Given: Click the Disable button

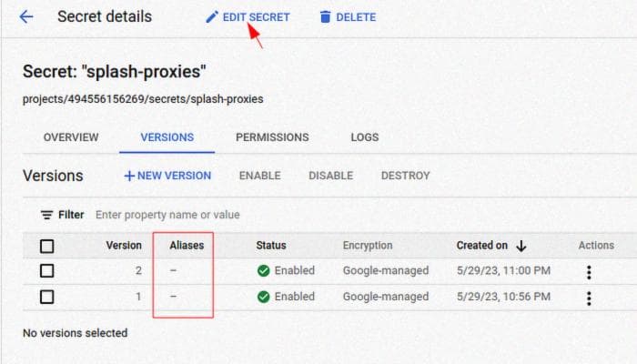Looking at the screenshot, I should (x=330, y=176).
